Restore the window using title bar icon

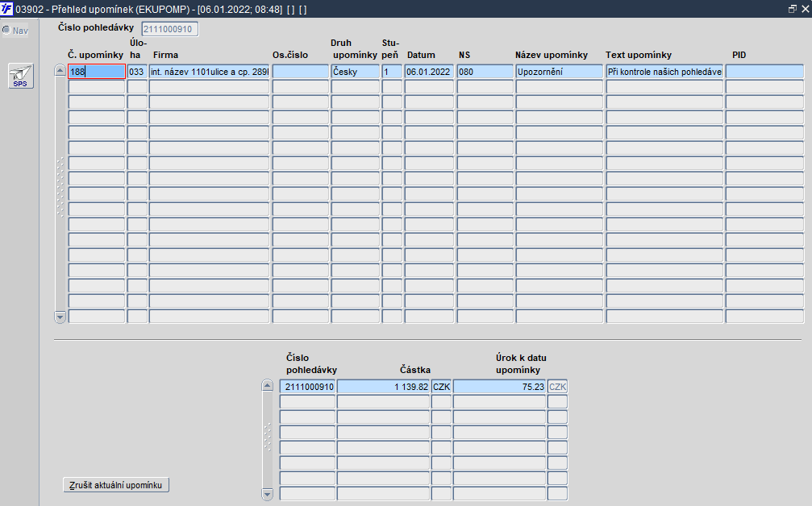[793, 9]
